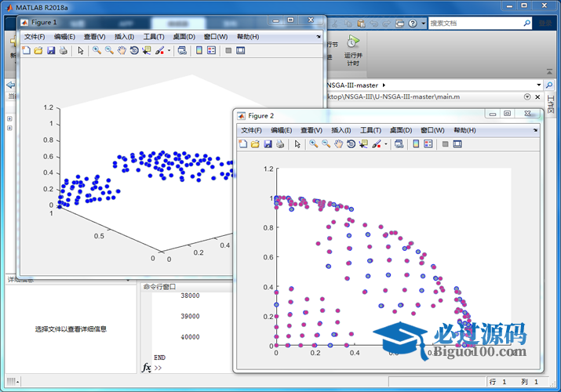The height and width of the screenshot is (392, 561).
Task: Expand the current folder path dropdown
Action: point(538,85)
